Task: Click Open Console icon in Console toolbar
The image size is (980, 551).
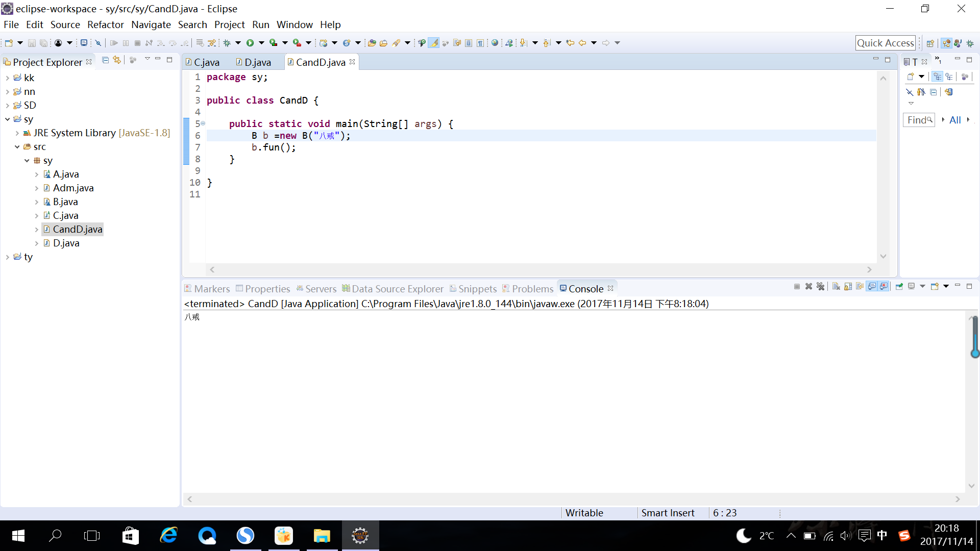Action: [935, 286]
